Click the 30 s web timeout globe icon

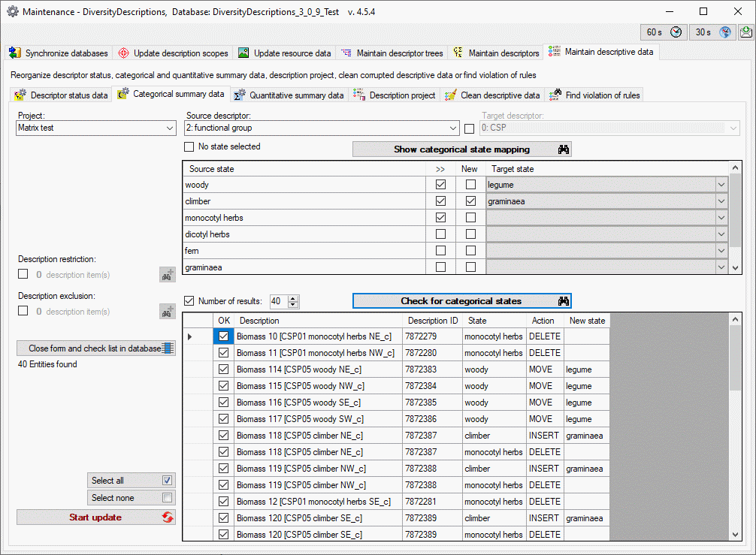(724, 32)
